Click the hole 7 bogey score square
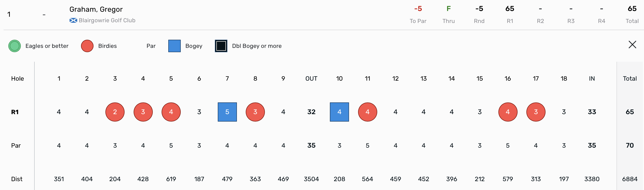This screenshot has height=190, width=644. tap(227, 112)
